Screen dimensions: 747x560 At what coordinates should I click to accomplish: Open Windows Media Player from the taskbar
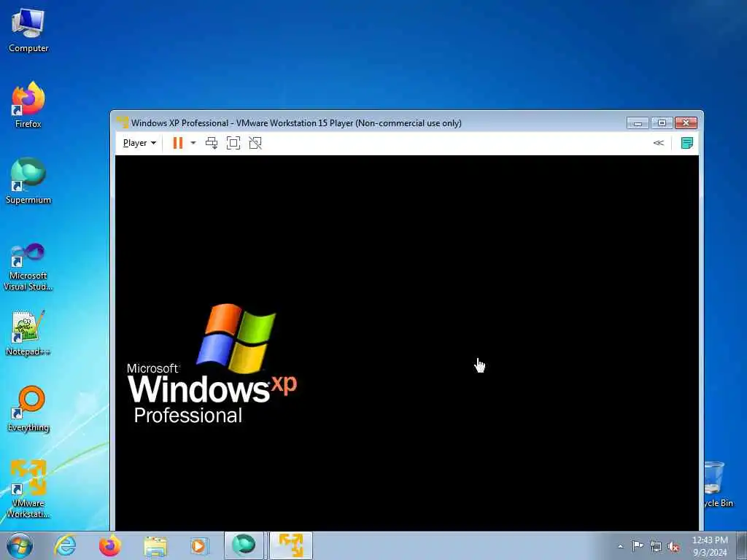coord(199,545)
